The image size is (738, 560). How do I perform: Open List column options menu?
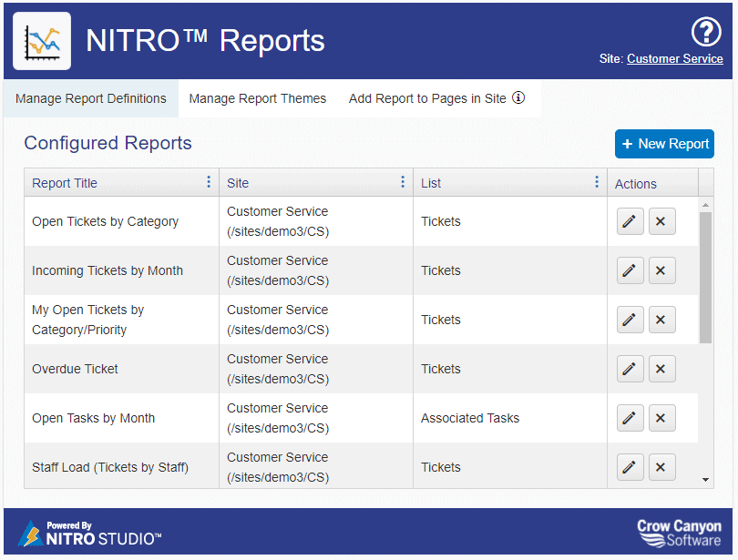pyautogui.click(x=597, y=182)
